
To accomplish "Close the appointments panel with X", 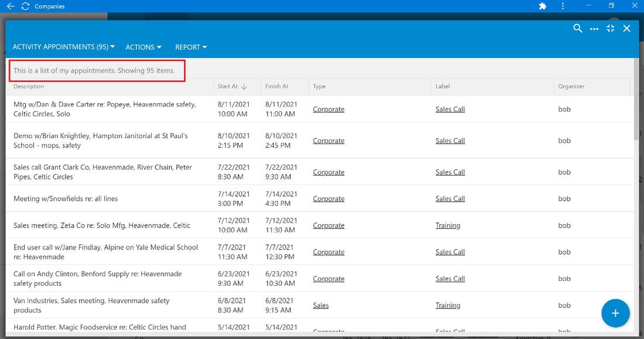I will pos(627,28).
